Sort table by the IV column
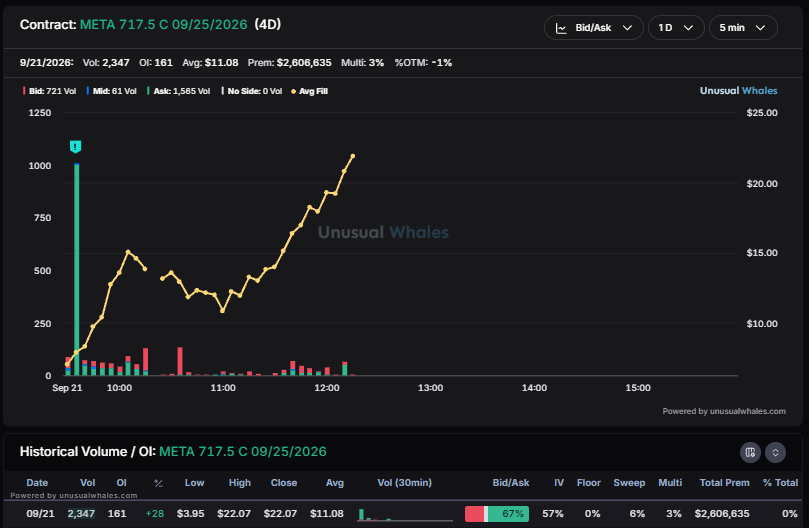 pyautogui.click(x=559, y=483)
